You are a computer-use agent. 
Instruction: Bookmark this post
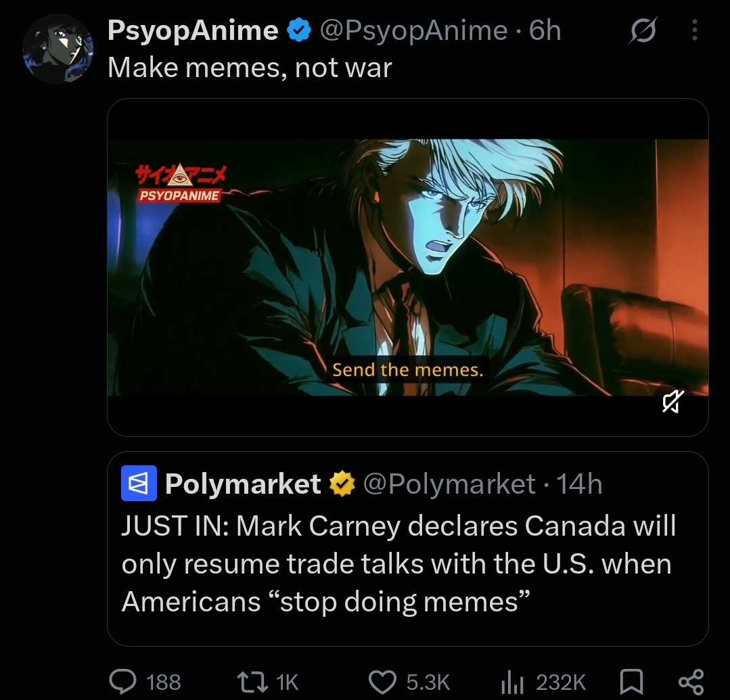632,682
